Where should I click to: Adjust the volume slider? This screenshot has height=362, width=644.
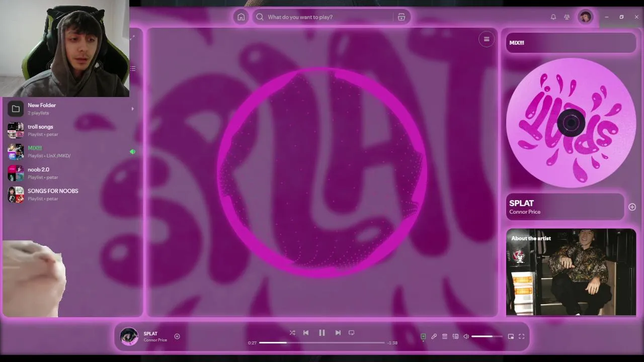(x=487, y=336)
